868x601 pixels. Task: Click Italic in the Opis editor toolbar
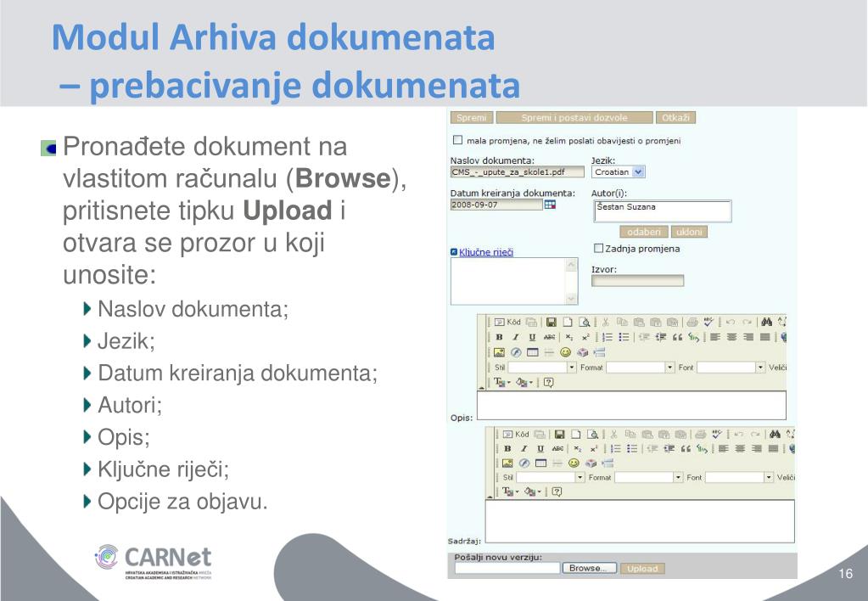pyautogui.click(x=515, y=337)
